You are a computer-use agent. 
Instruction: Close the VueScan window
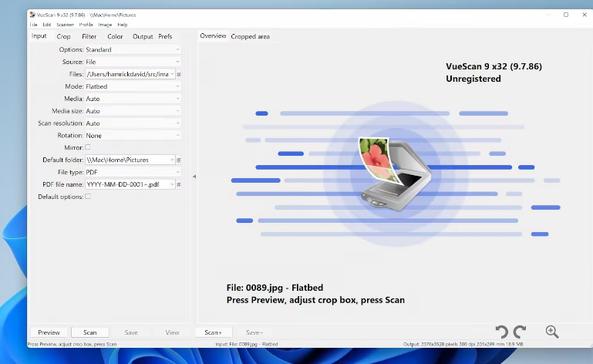click(x=585, y=15)
